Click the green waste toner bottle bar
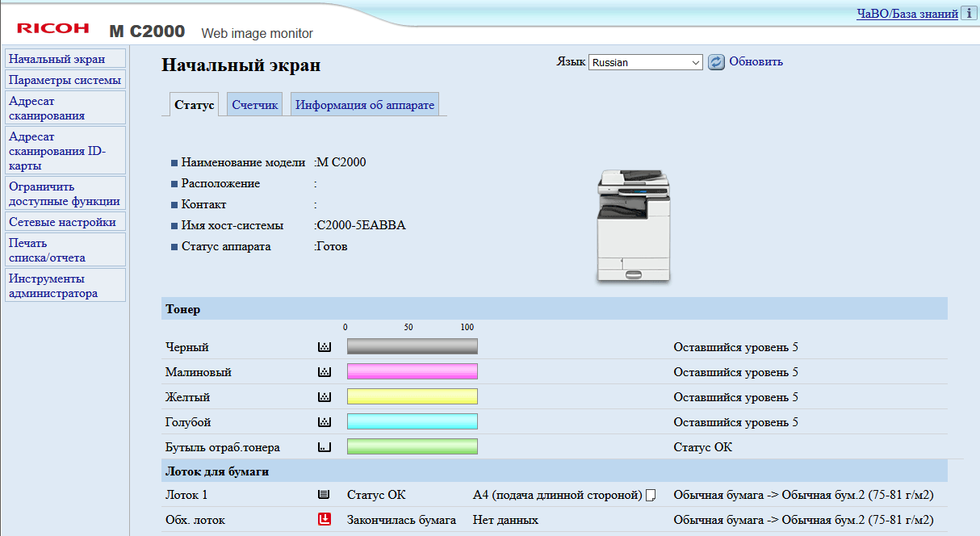This screenshot has width=980, height=536. (413, 447)
